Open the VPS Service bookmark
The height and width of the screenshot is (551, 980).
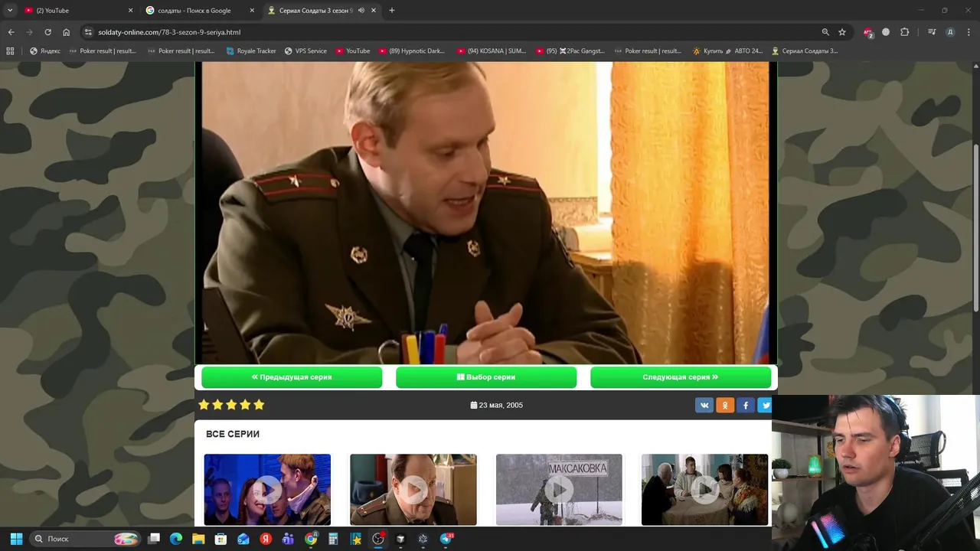(305, 51)
